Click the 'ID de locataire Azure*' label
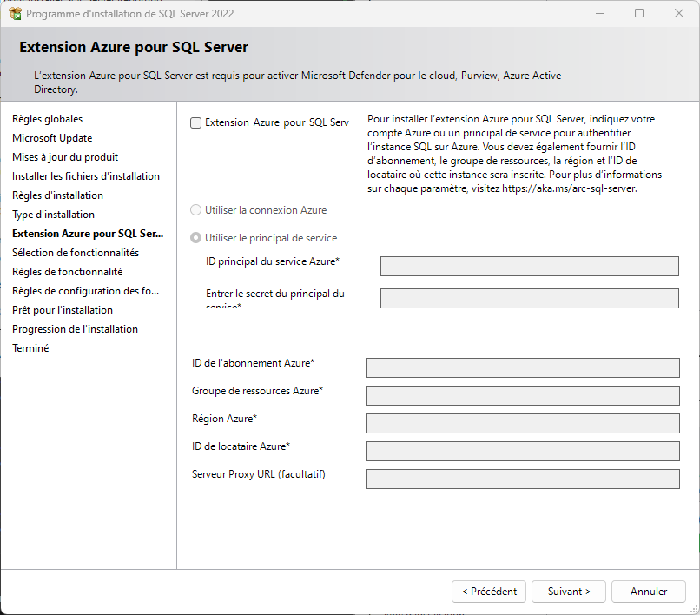Screen dimensions: 700x615 (x=241, y=446)
